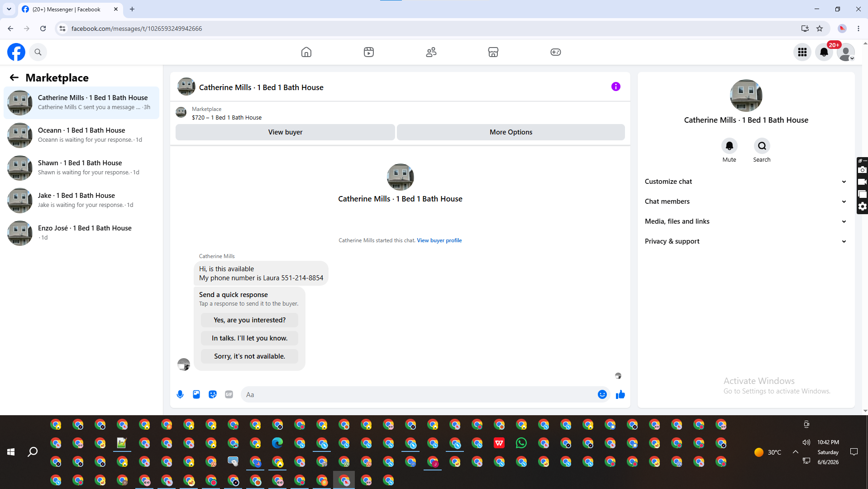The width and height of the screenshot is (868, 489).
Task: Select the Enzo José conversation
Action: pos(81,233)
